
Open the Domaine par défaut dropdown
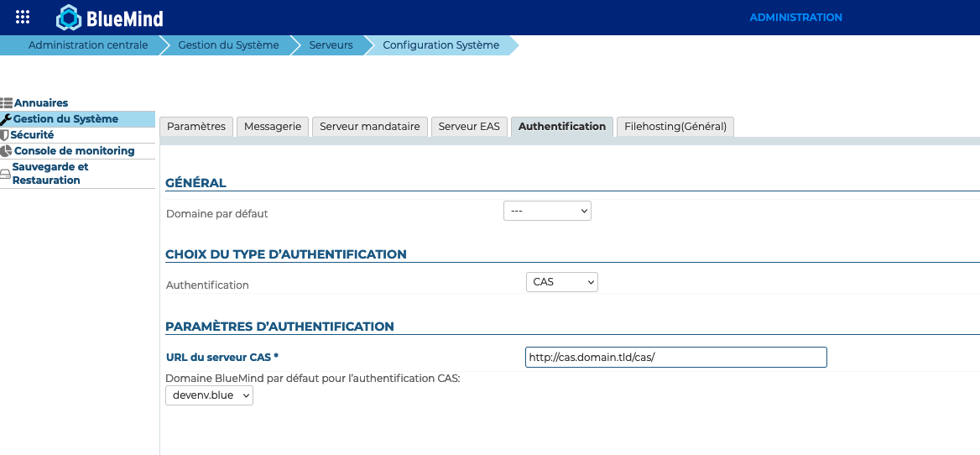click(x=547, y=211)
